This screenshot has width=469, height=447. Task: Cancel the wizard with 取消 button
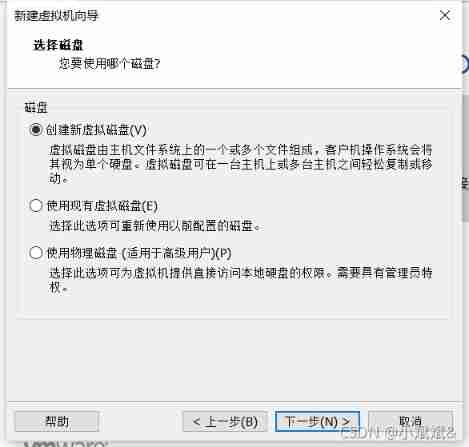click(x=410, y=421)
